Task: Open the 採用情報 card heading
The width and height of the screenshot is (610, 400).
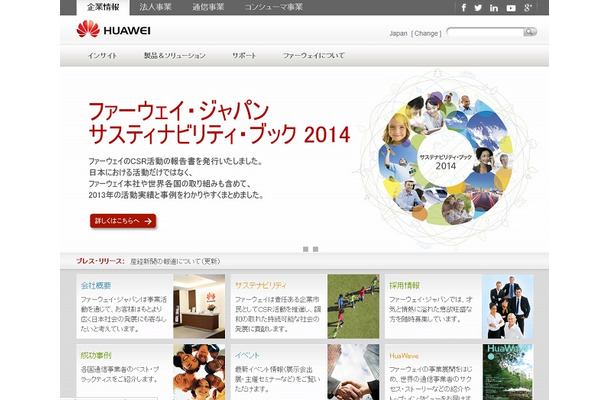Action: coord(405,285)
